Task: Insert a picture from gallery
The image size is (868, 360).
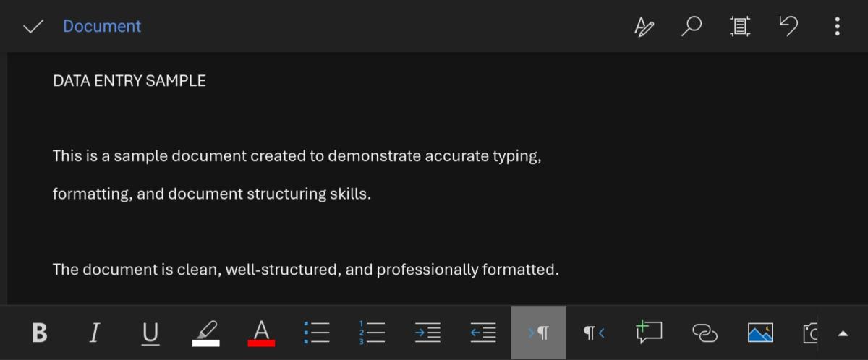Action: (759, 333)
